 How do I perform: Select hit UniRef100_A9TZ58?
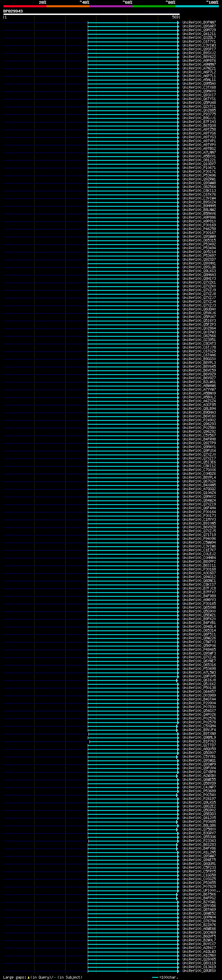coord(199,129)
